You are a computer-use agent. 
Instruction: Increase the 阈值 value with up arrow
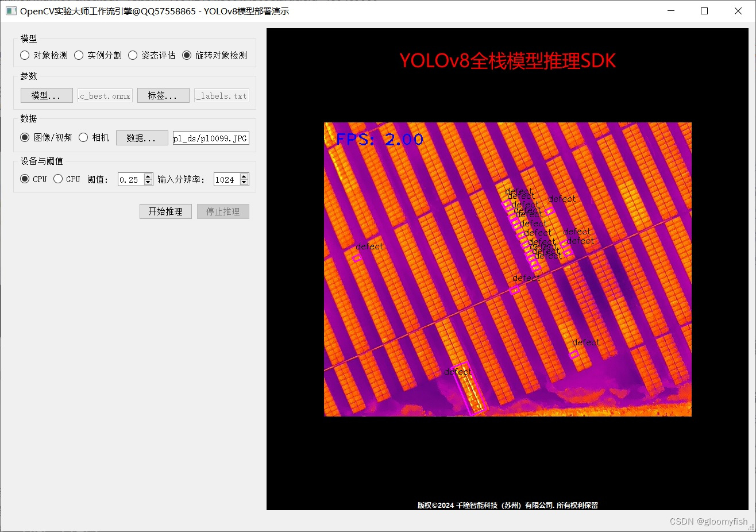coord(147,176)
